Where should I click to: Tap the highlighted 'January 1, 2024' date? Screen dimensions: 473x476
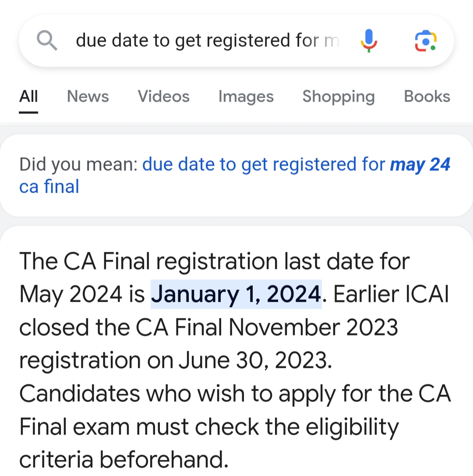tap(236, 294)
